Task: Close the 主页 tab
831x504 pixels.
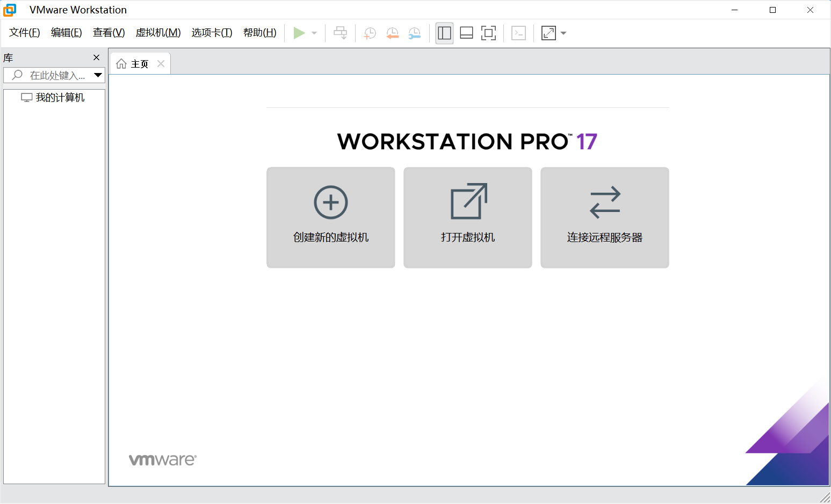Action: pos(160,63)
